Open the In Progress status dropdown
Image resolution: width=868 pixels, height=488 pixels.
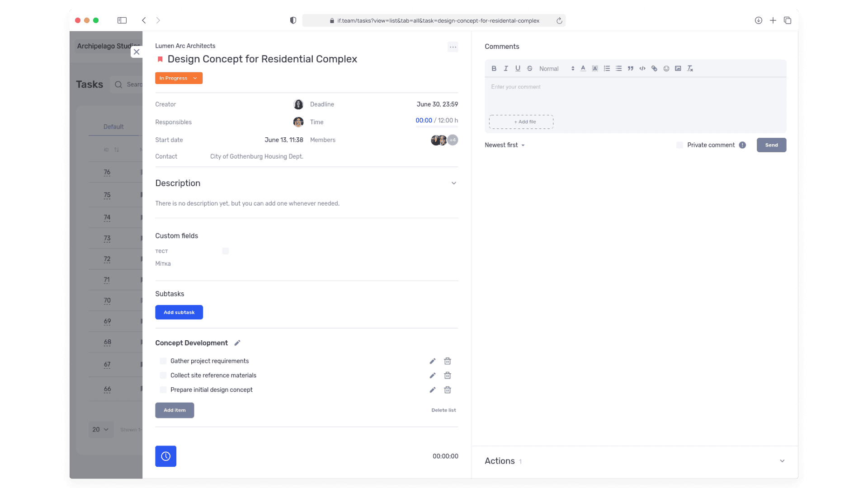pyautogui.click(x=179, y=78)
